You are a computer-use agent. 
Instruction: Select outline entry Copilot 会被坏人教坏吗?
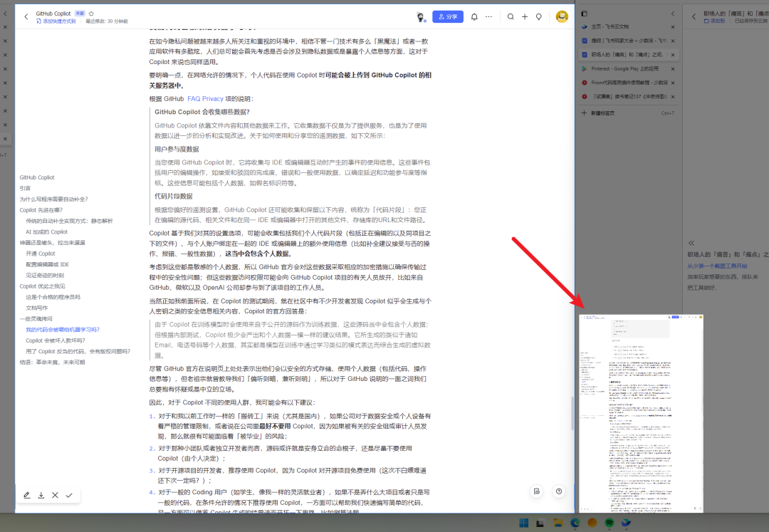coord(56,340)
